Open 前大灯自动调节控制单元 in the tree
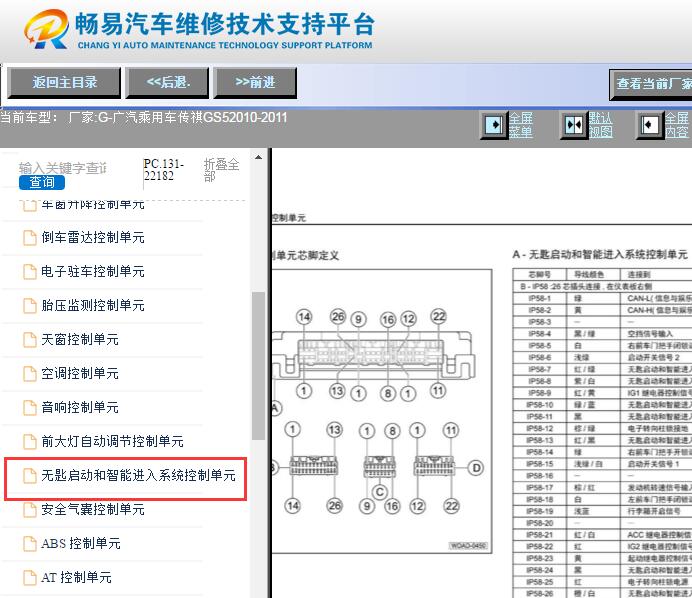The height and width of the screenshot is (598, 692). point(112,441)
